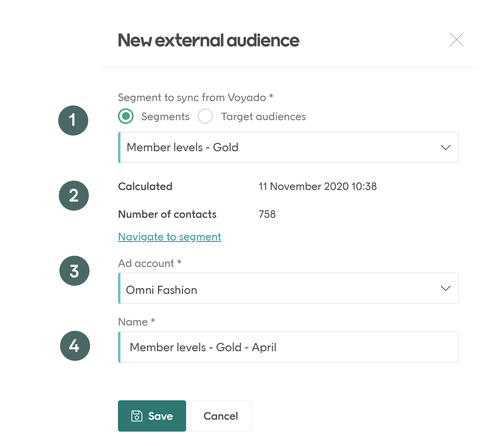Click step 4 circle indicator

pyautogui.click(x=74, y=346)
